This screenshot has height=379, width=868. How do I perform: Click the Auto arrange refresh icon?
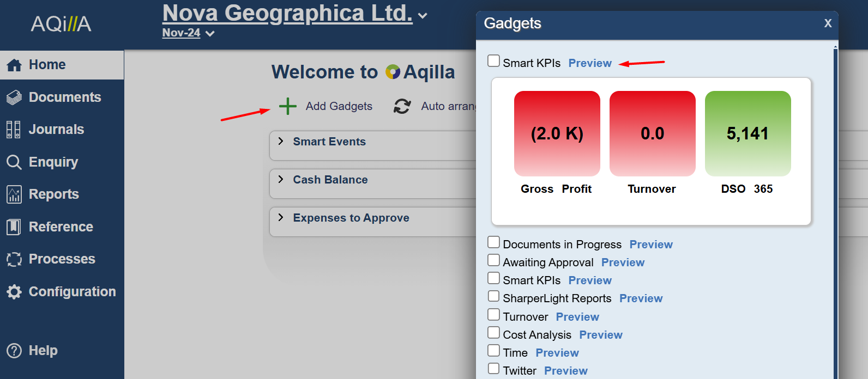coord(402,106)
